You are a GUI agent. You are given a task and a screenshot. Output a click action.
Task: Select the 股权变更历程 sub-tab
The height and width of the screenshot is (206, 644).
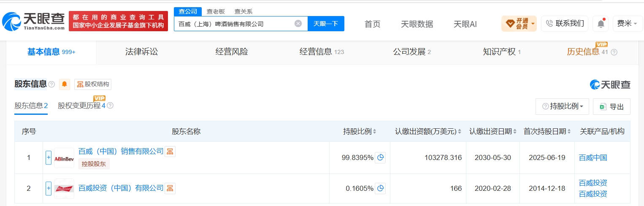(81, 106)
